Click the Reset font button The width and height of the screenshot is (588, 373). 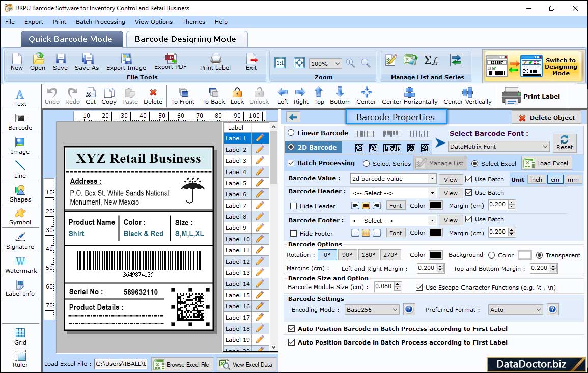pyautogui.click(x=565, y=143)
